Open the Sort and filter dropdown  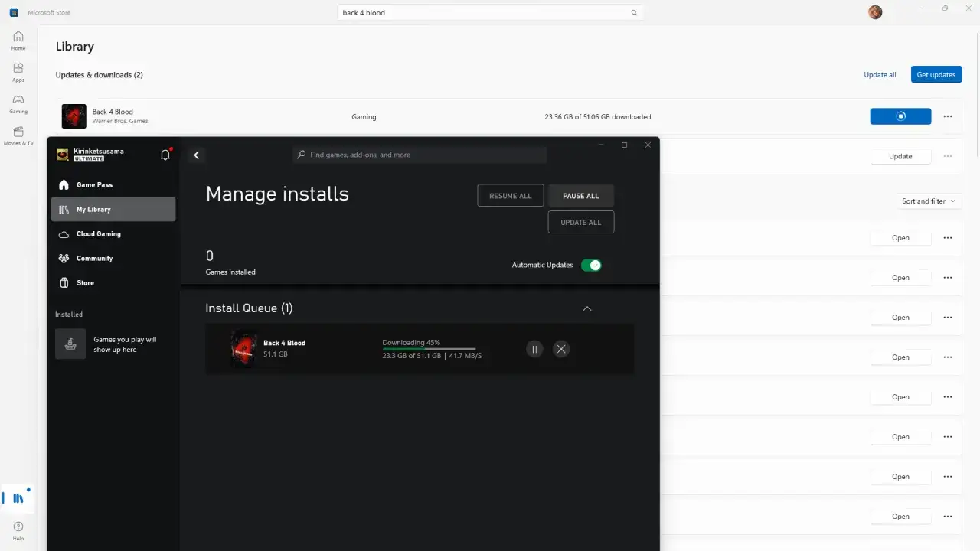[928, 201]
